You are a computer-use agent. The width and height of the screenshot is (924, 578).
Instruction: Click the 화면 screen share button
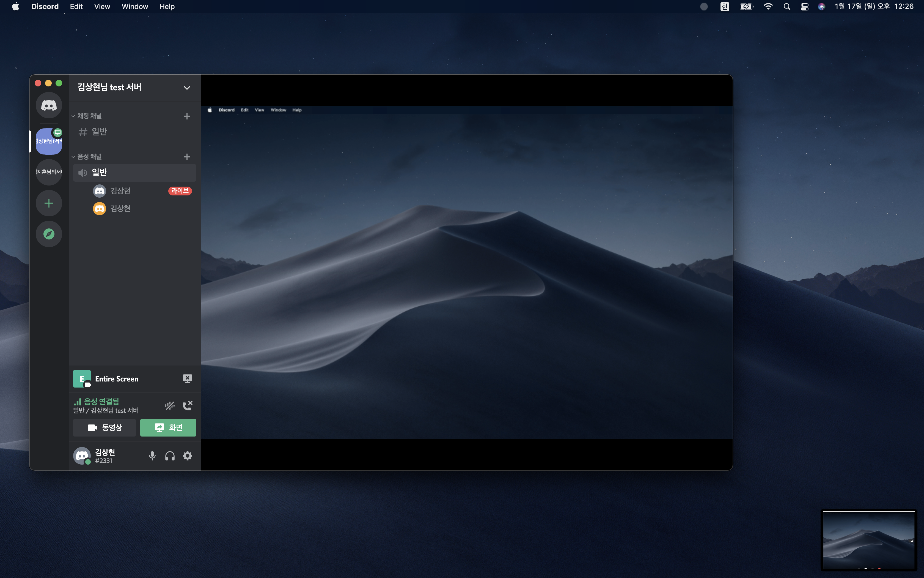(168, 427)
